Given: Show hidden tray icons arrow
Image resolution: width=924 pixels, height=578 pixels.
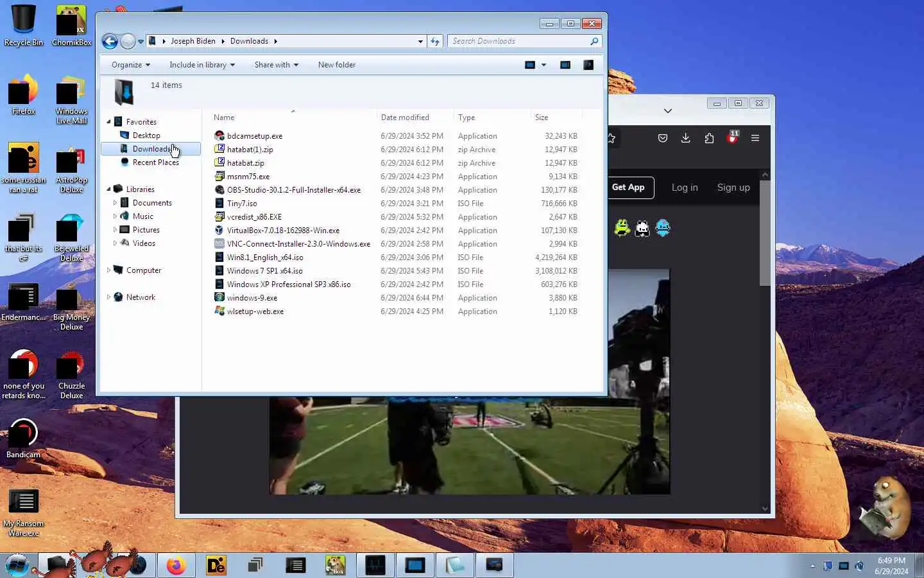Looking at the screenshot, I should 812,566.
